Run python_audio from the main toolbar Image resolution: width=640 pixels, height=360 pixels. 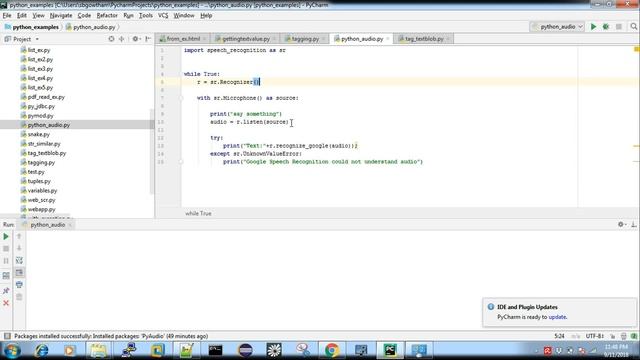tap(593, 27)
